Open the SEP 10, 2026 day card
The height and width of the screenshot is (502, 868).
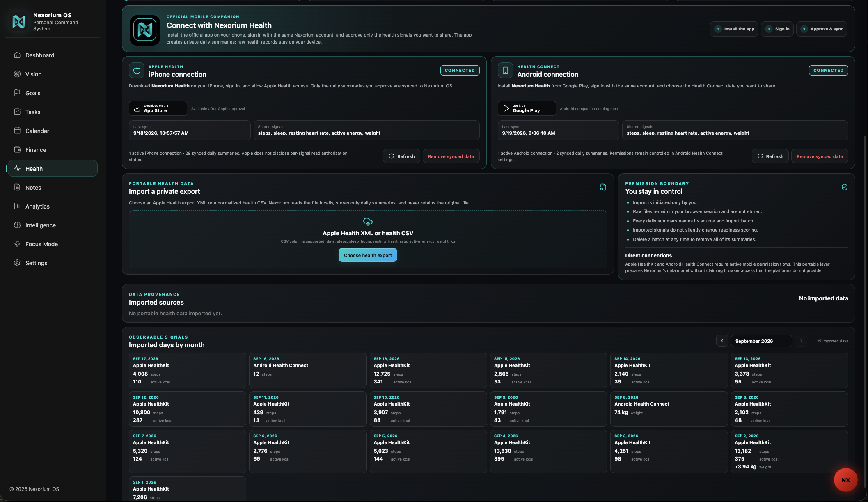tap(428, 409)
